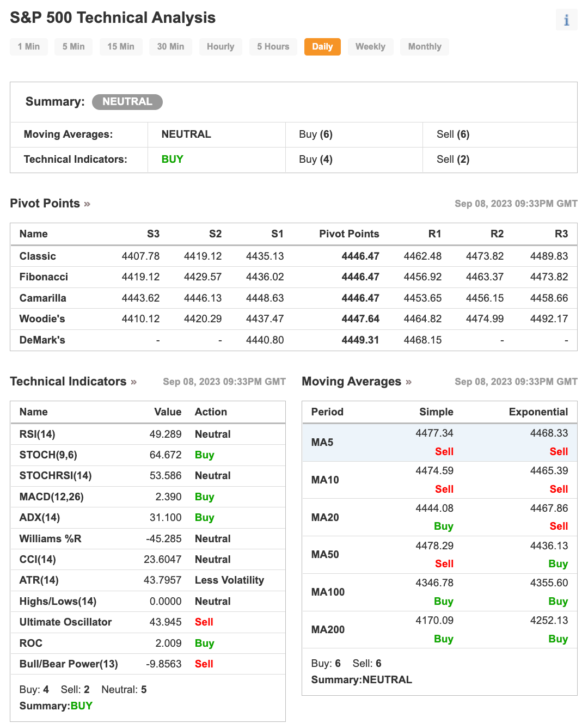Switch to the 30 Min timeframe
This screenshot has width=588, height=723.
(170, 47)
